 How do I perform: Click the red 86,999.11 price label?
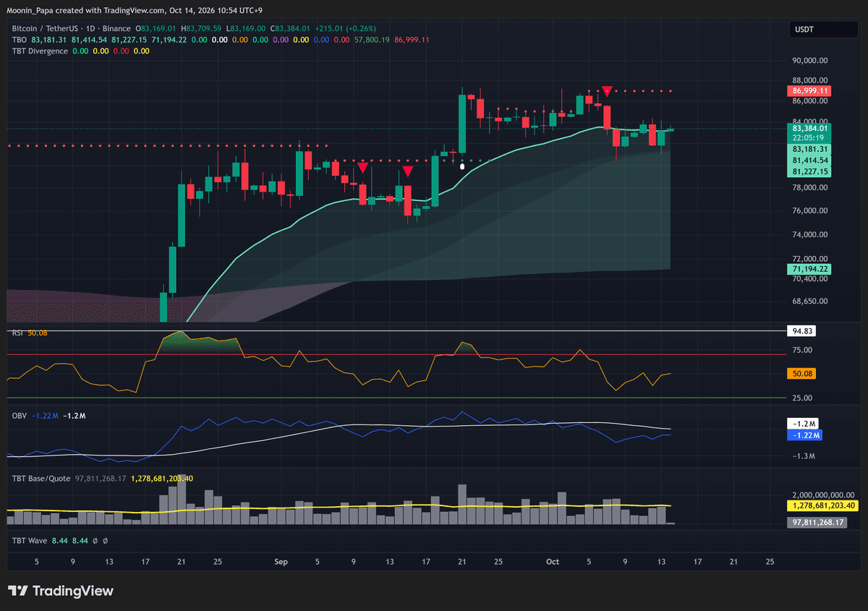click(810, 91)
